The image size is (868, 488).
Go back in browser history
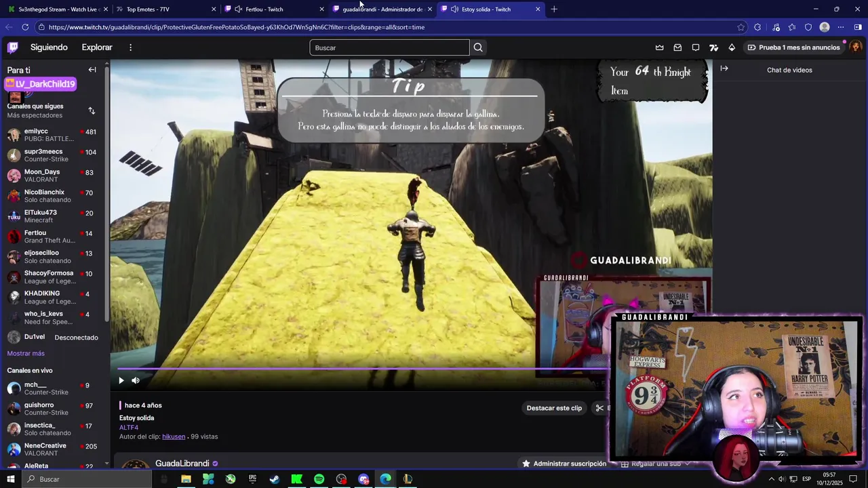coord(9,27)
